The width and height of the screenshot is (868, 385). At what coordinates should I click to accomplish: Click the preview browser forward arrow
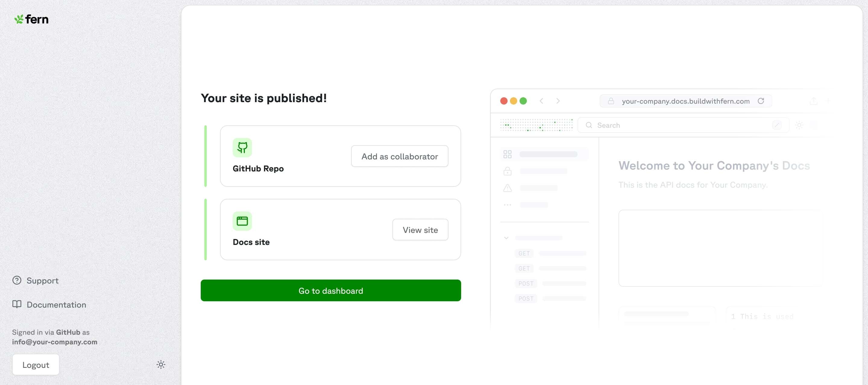pos(558,101)
